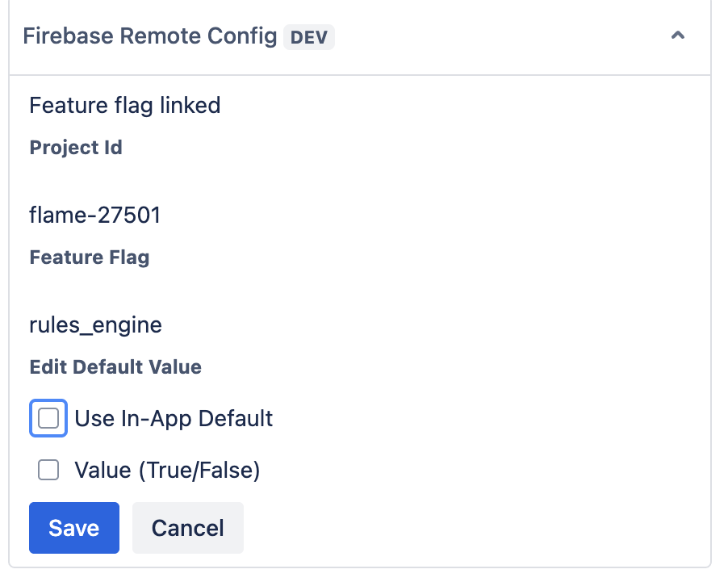Click the 'Project Id' field label
728x586 pixels.
point(76,148)
